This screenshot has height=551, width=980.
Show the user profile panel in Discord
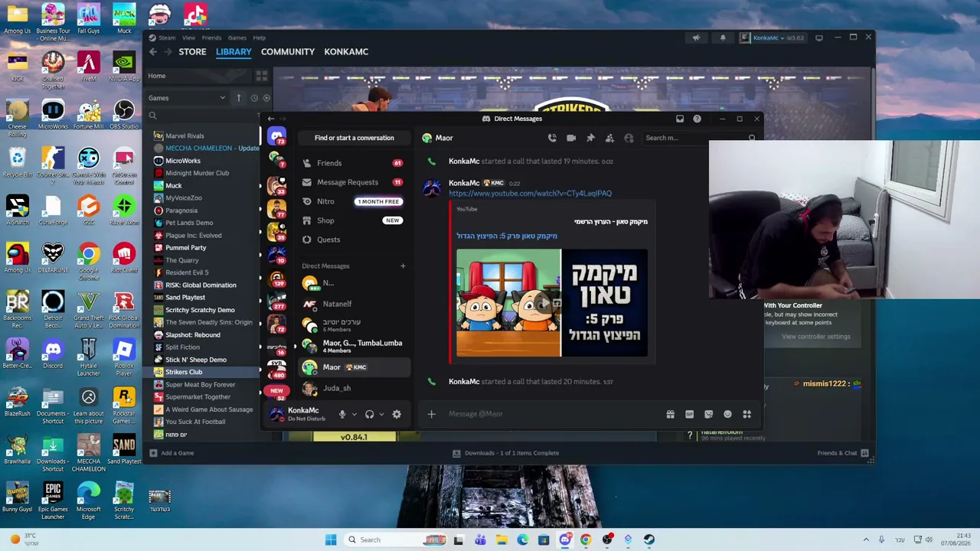[629, 138]
